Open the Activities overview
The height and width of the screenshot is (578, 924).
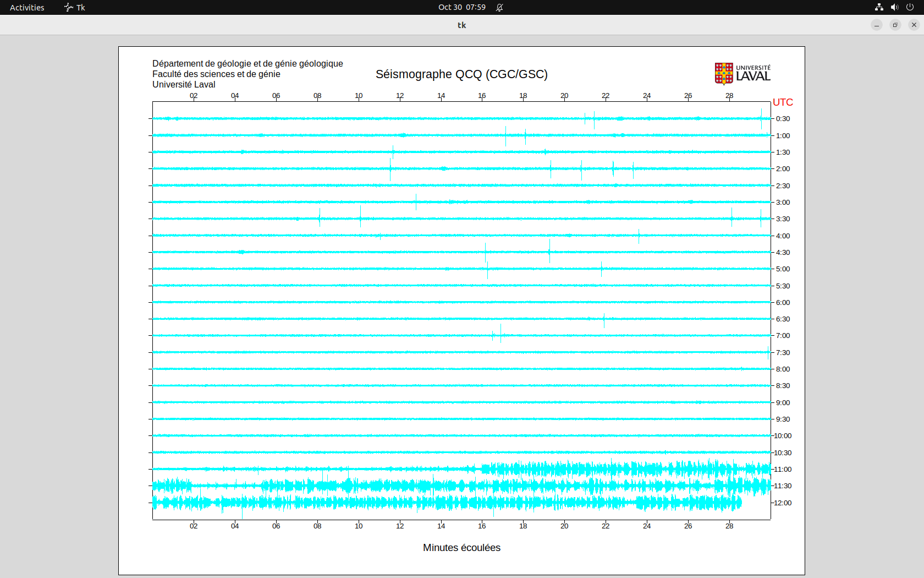pyautogui.click(x=27, y=7)
